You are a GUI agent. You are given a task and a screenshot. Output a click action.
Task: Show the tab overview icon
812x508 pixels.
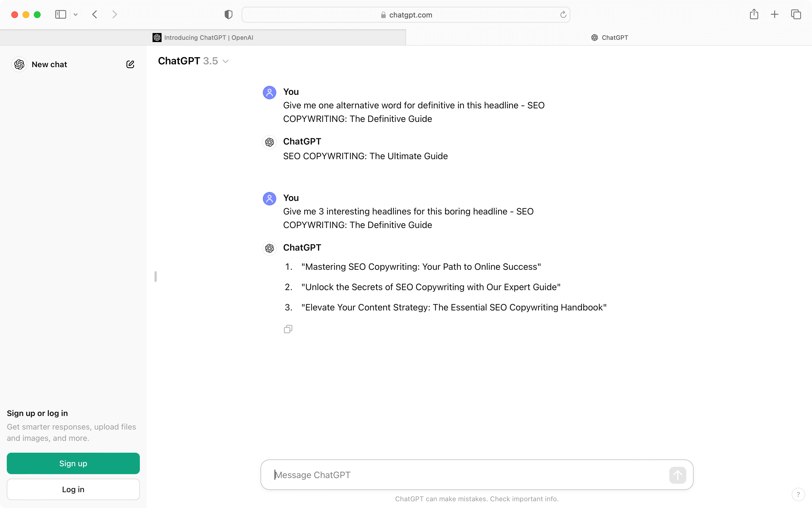[796, 14]
